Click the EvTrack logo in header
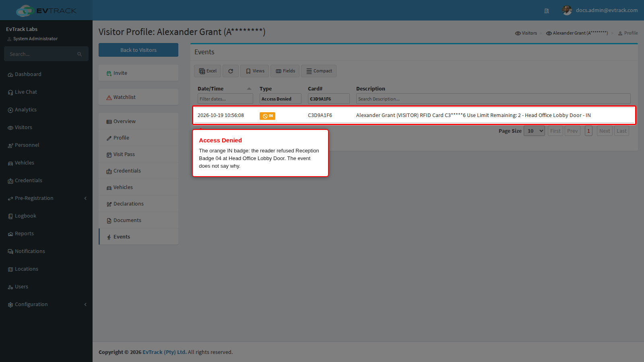Screen dimensions: 644x362 tap(46, 10)
